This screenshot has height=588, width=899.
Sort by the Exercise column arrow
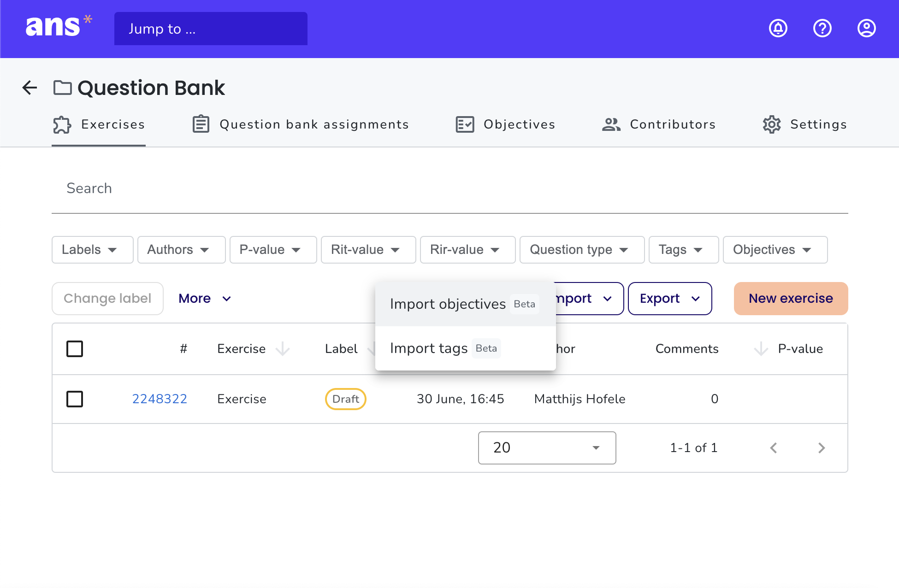tap(283, 349)
